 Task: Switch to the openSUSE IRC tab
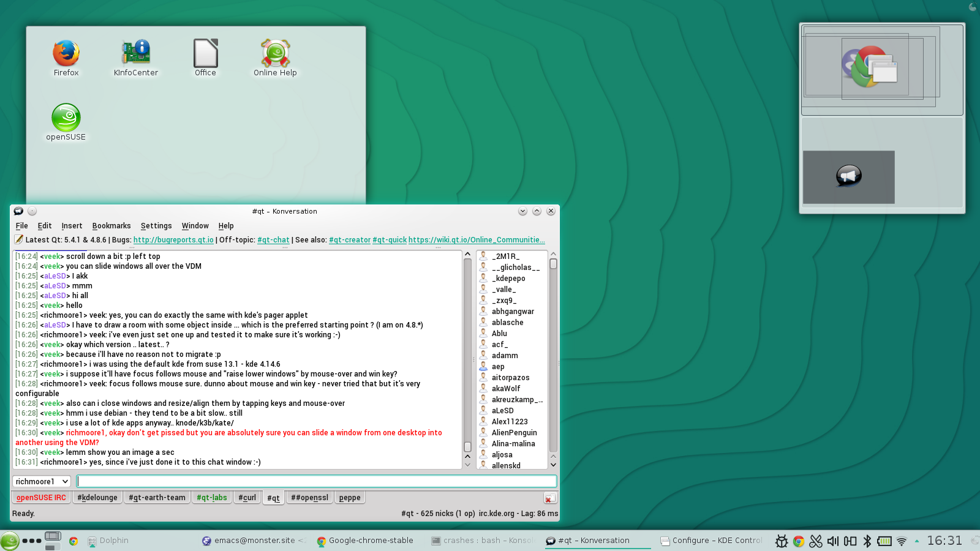[41, 498]
